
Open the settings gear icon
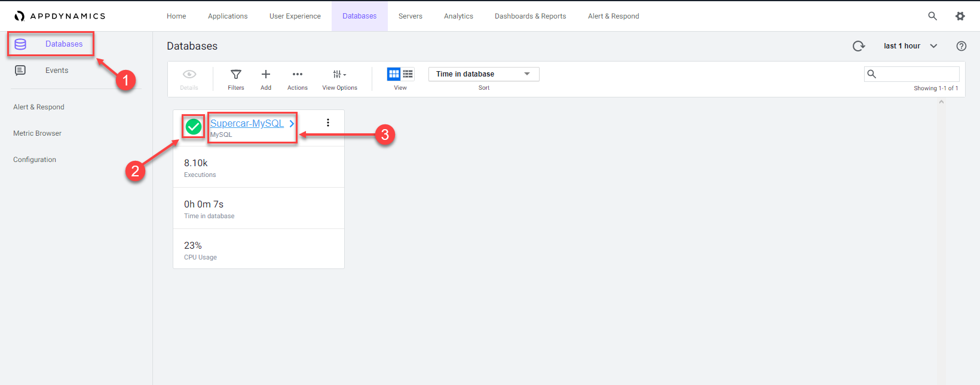(960, 16)
